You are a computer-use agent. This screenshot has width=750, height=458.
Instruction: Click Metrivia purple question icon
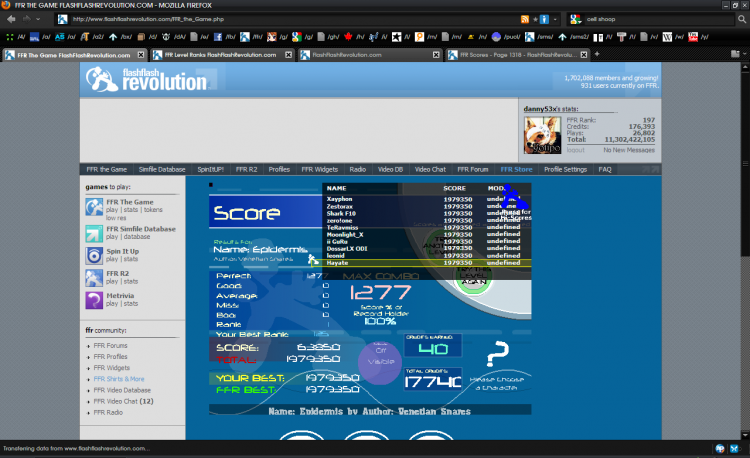pos(94,300)
